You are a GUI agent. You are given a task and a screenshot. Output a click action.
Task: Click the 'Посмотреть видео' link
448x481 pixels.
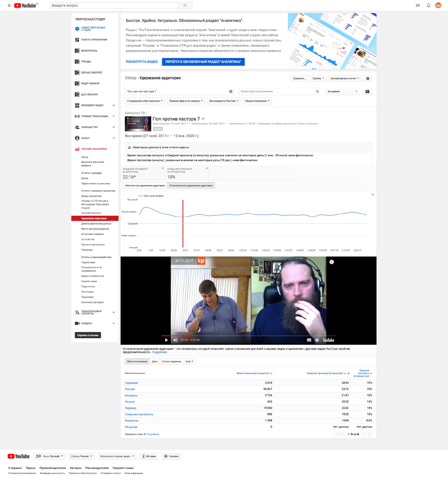pyautogui.click(x=142, y=62)
